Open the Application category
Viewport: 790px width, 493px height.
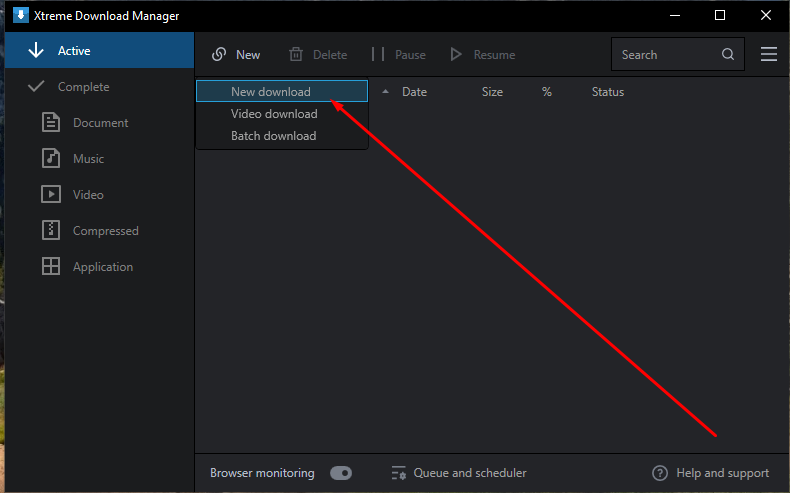tap(99, 266)
